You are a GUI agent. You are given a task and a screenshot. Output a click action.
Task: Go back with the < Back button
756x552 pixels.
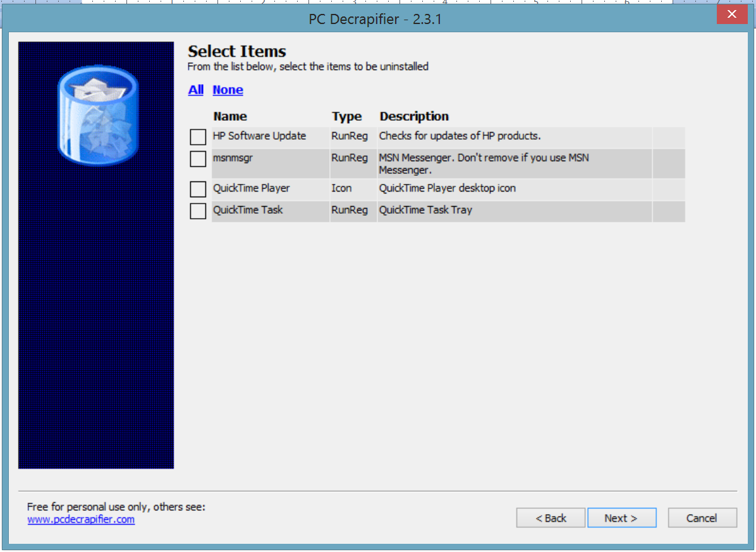(x=551, y=518)
